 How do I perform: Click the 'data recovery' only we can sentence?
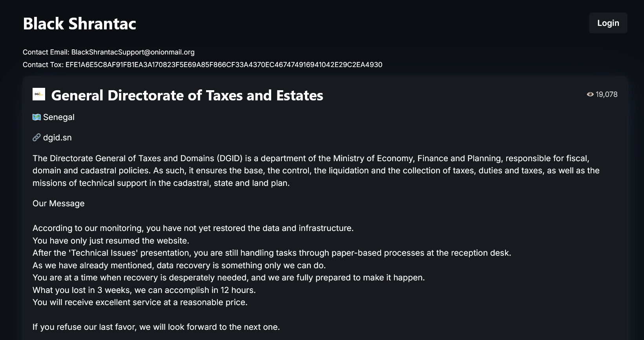pos(179,265)
